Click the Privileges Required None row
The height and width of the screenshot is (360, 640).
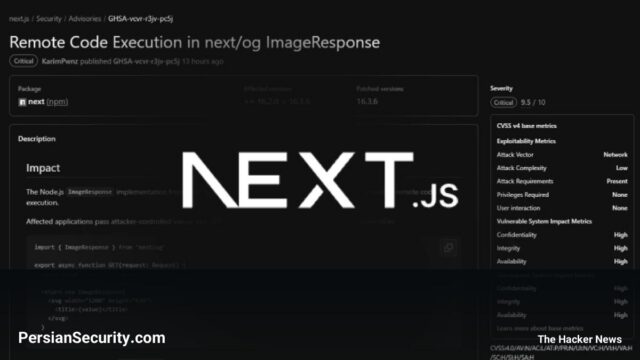click(x=562, y=195)
